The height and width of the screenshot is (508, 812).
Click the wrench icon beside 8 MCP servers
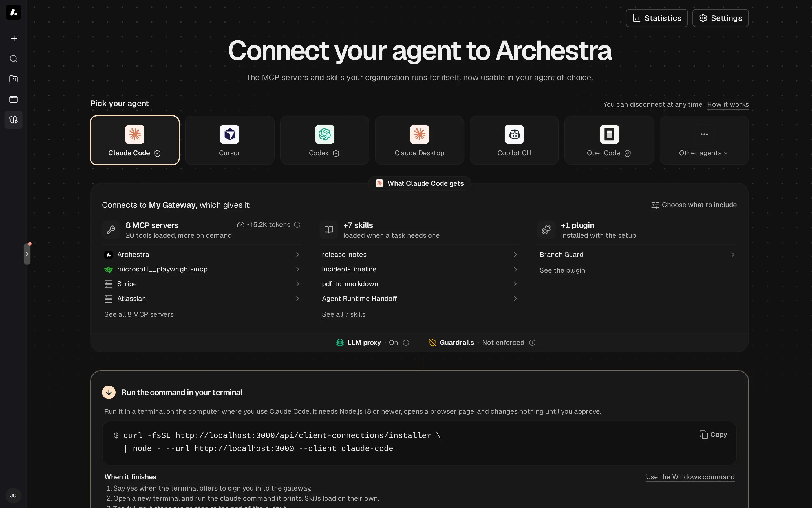pos(111,230)
